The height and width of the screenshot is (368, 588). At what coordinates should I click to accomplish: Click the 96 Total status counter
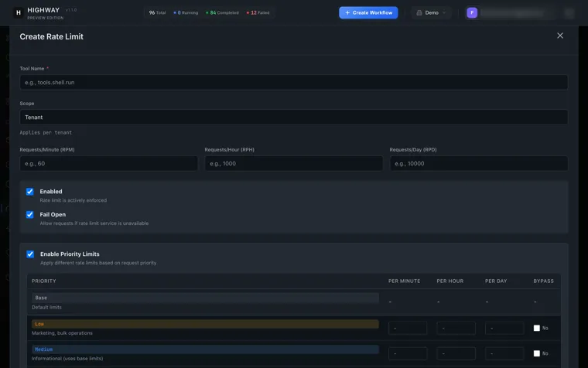157,12
